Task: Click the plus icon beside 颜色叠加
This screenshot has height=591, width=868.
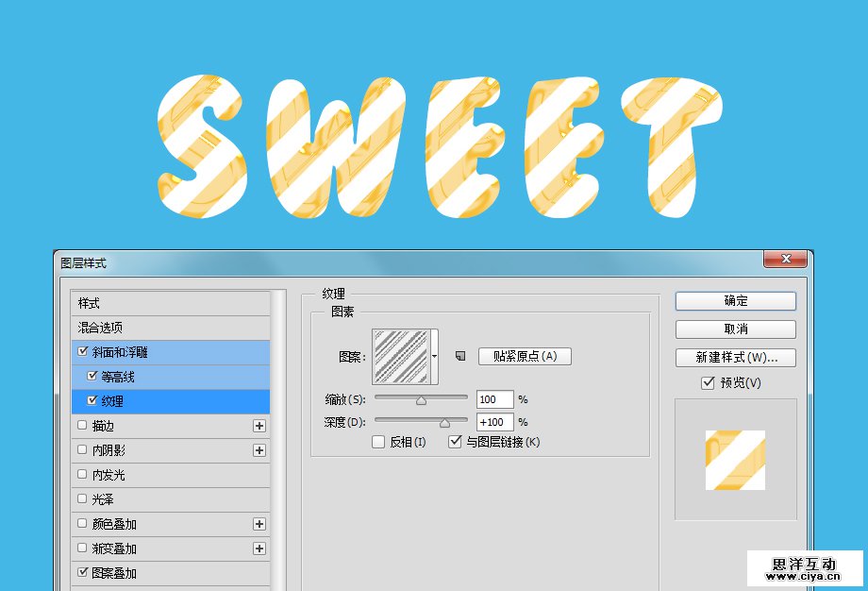Action: point(259,524)
